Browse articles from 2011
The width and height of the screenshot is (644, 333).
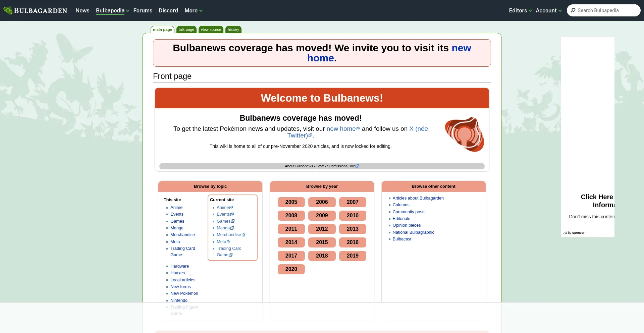291,229
